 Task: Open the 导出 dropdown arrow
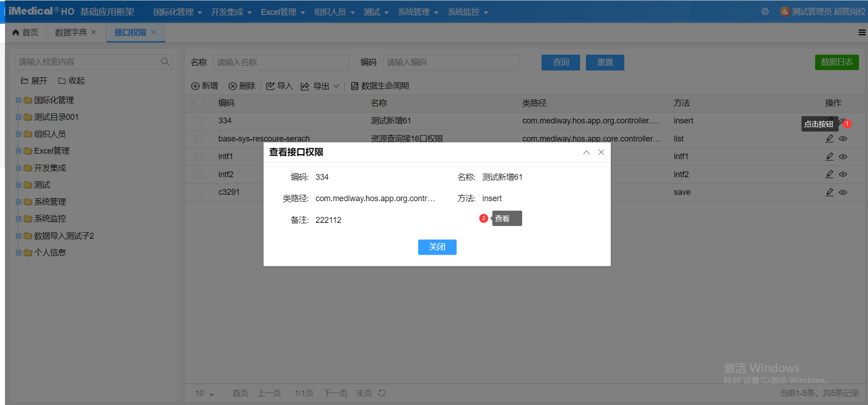click(x=336, y=86)
